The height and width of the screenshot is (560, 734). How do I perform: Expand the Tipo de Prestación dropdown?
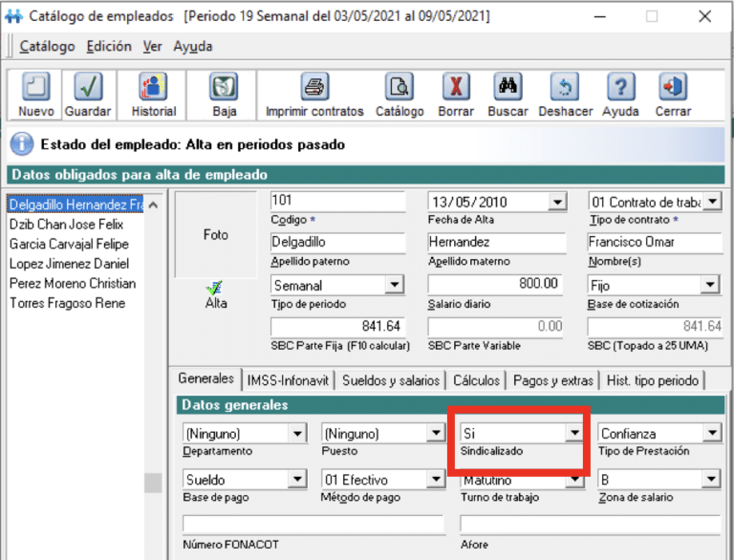coord(712,433)
